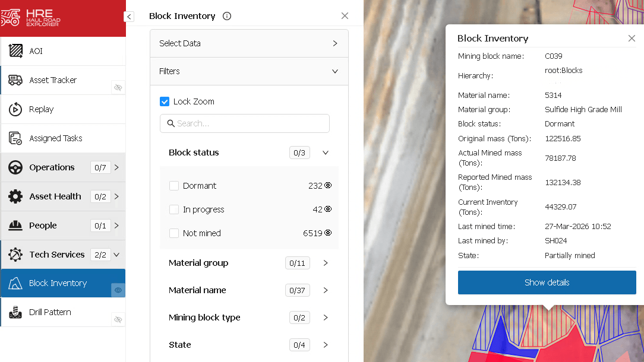Check the In progress status checkbox
The image size is (644, 362).
click(173, 209)
